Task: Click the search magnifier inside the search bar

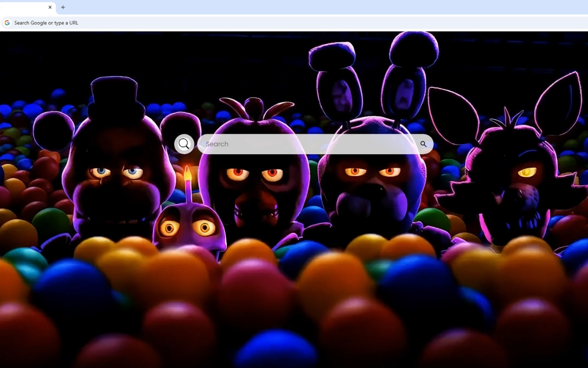Action: tap(423, 144)
